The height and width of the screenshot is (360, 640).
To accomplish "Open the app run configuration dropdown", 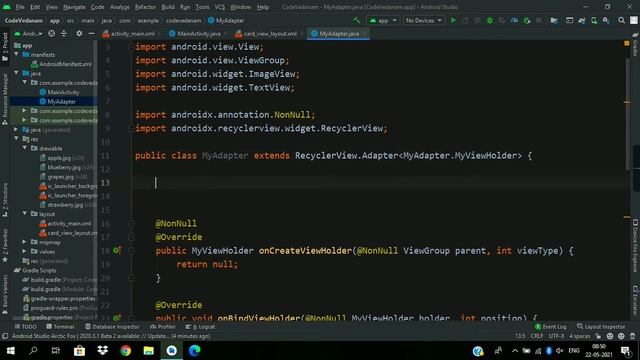I will (x=383, y=20).
